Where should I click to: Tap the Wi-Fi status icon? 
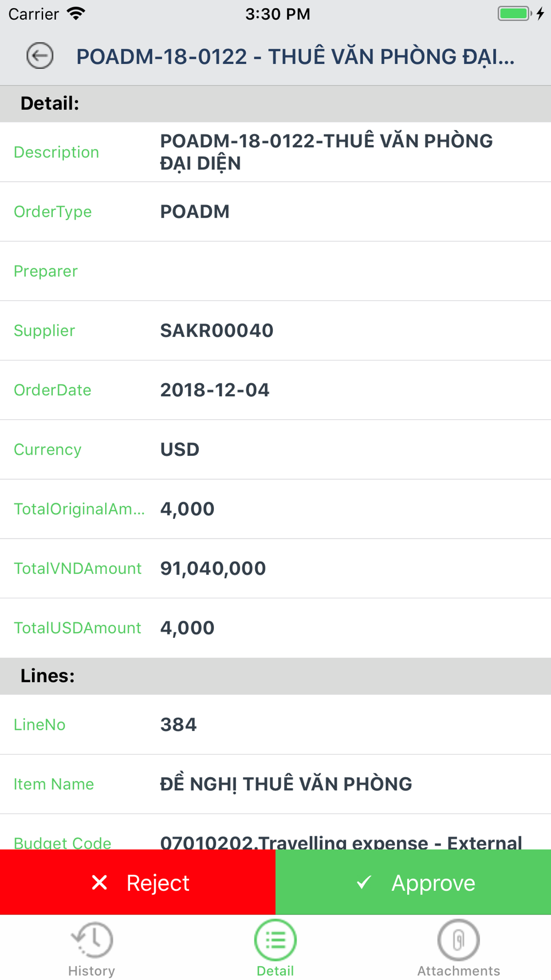[x=75, y=13]
